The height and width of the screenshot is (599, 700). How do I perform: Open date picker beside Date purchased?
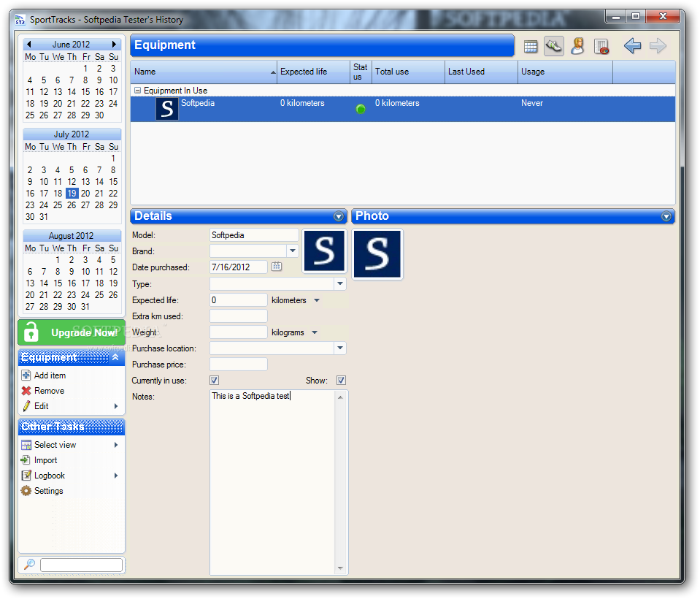[277, 267]
